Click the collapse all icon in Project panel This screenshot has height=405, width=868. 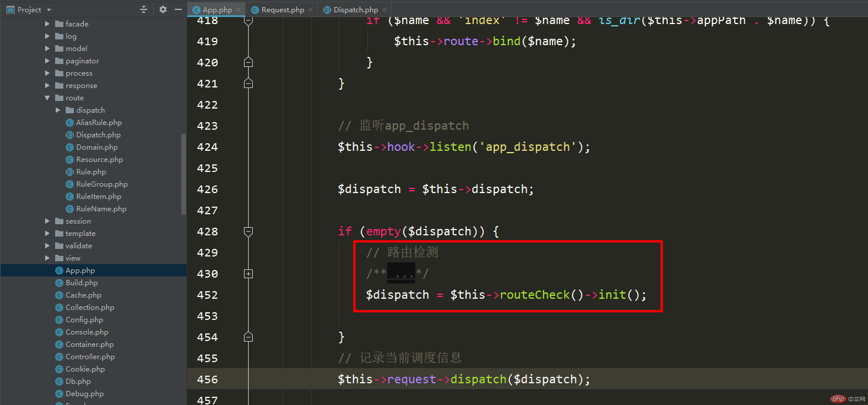pos(144,9)
